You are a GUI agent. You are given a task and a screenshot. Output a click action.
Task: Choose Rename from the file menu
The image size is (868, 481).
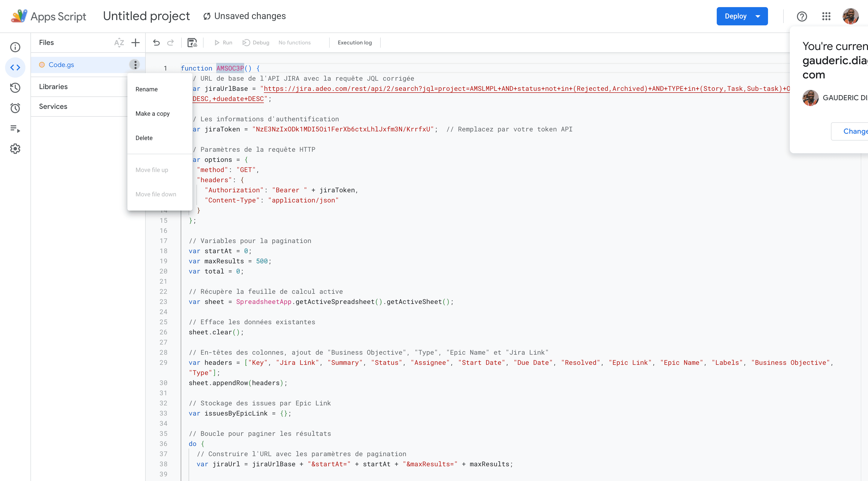160,89
